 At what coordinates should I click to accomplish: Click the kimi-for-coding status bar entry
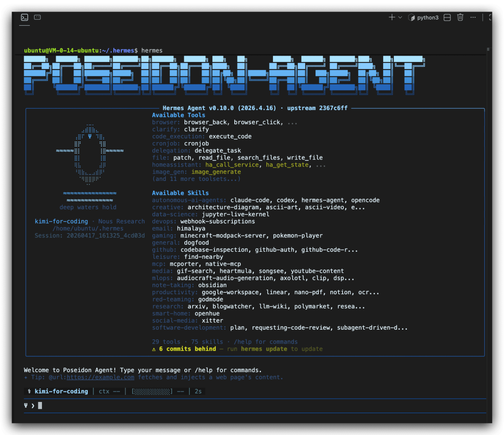click(61, 391)
